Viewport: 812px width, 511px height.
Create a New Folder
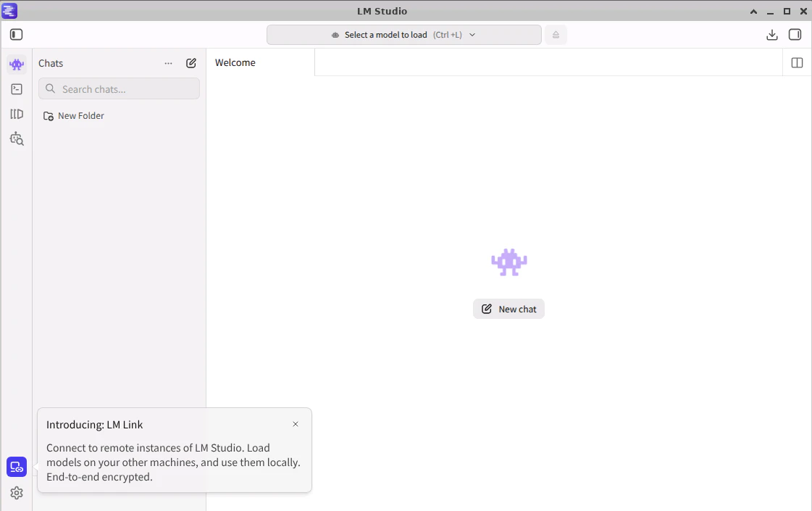click(74, 115)
